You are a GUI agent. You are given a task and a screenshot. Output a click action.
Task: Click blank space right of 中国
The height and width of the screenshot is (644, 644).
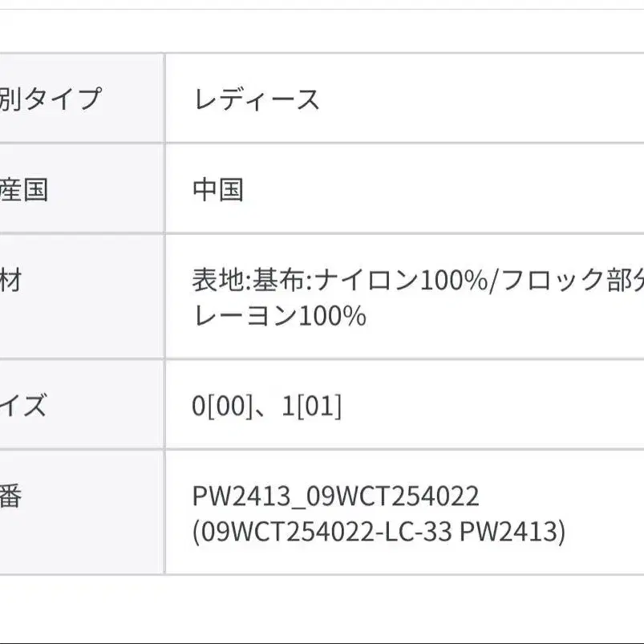[x=441, y=190]
